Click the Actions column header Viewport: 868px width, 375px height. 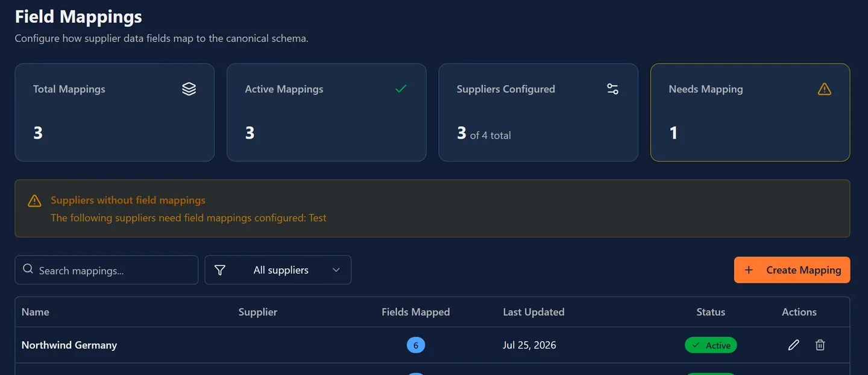pyautogui.click(x=799, y=312)
